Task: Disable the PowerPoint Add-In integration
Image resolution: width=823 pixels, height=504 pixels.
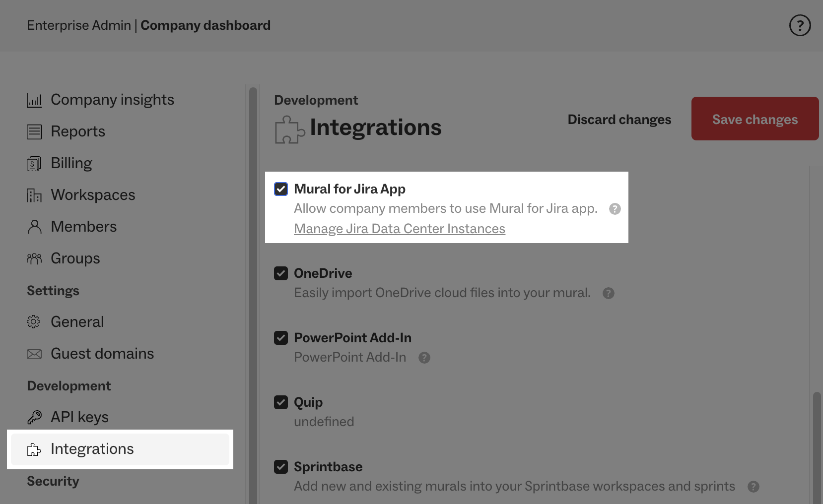Action: click(281, 338)
